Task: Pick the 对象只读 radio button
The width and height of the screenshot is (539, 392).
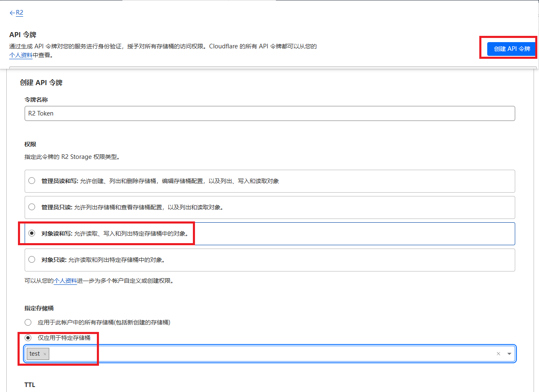Action: (32, 259)
